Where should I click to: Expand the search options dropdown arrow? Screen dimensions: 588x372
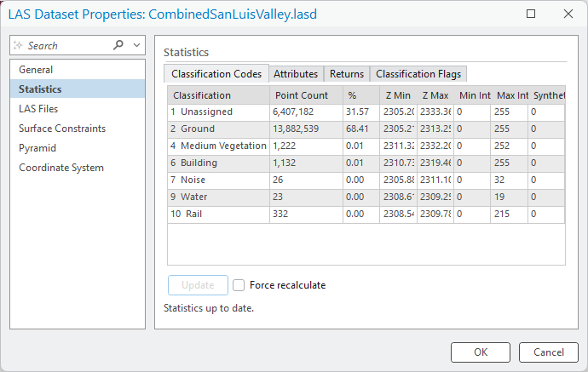pos(136,45)
